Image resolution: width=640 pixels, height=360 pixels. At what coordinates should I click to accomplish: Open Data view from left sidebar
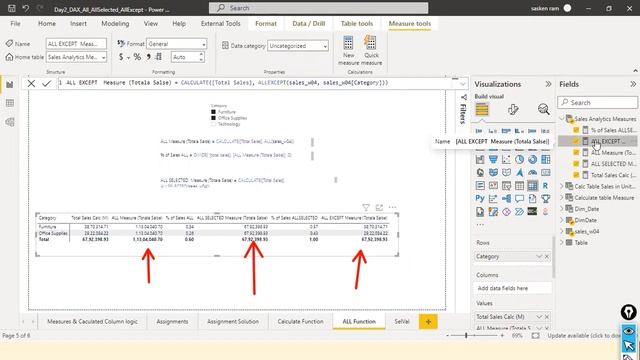click(x=10, y=103)
